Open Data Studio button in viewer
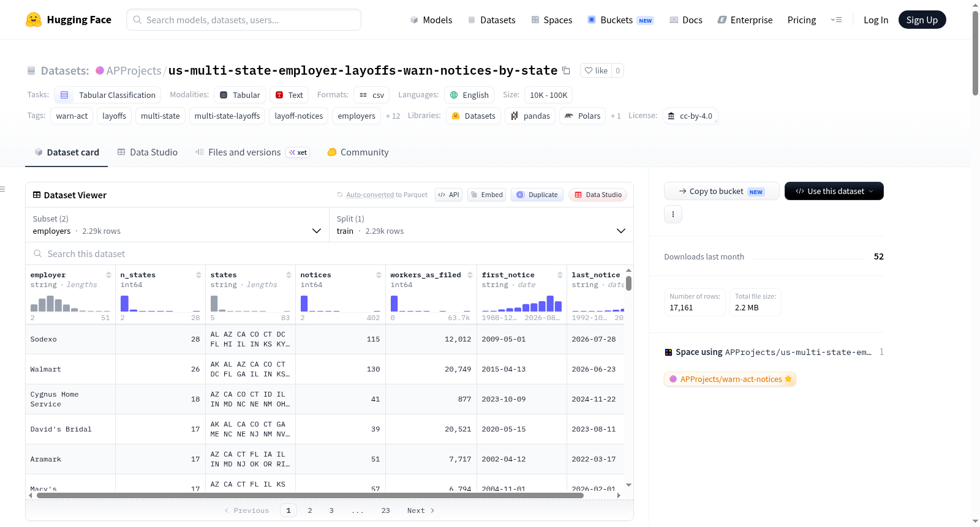The width and height of the screenshot is (980, 527). coord(598,195)
